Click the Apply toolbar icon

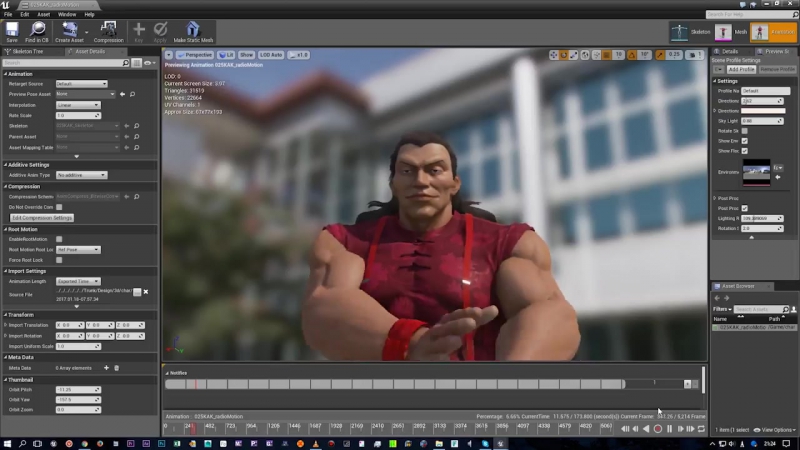coord(160,32)
